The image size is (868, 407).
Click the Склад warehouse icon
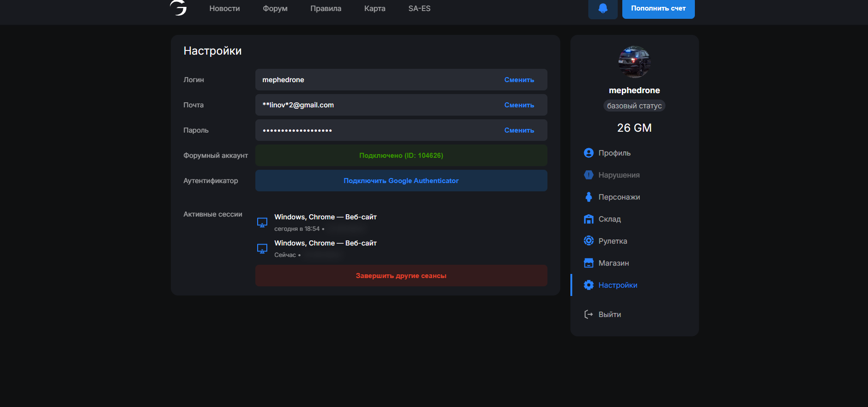pos(588,219)
